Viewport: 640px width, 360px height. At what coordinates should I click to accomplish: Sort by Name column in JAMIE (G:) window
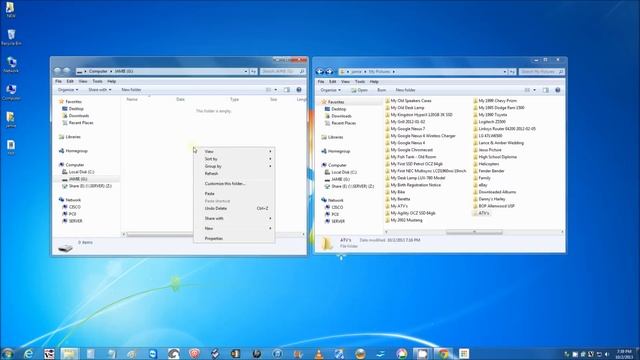[x=132, y=99]
